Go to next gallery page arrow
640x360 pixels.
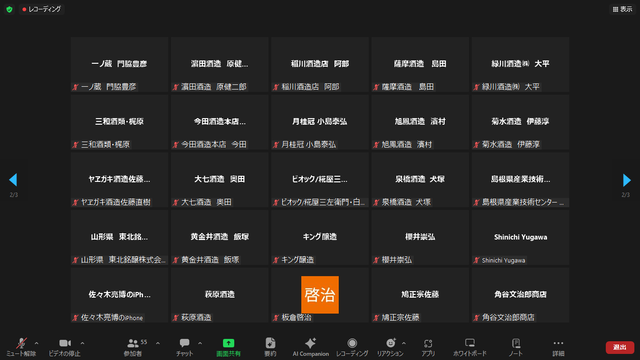coord(627,180)
